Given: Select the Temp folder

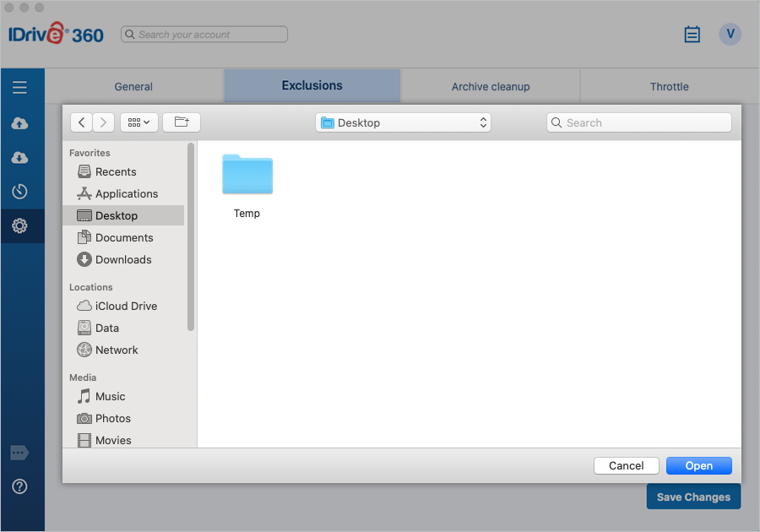Looking at the screenshot, I should [x=247, y=175].
